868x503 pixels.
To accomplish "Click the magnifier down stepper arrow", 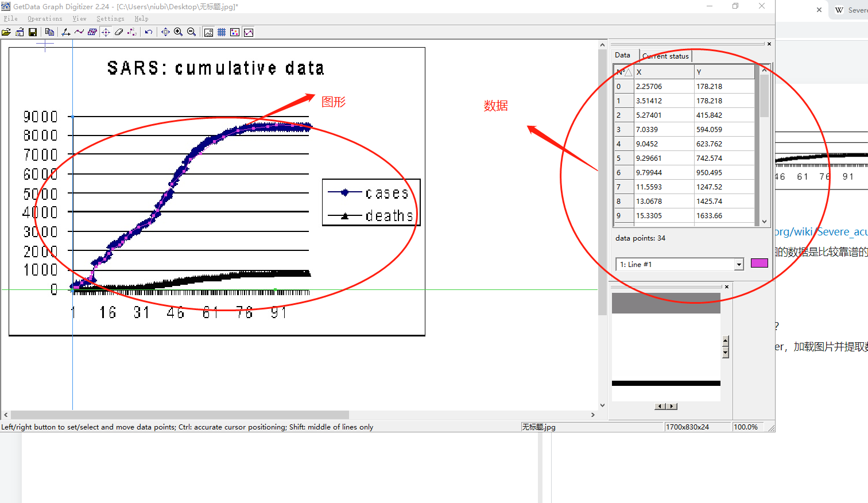I will click(726, 353).
